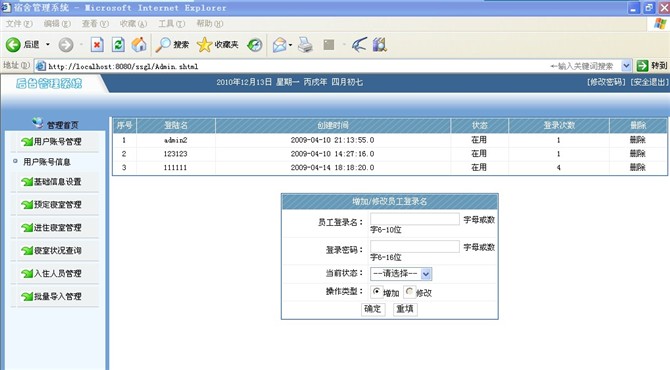Click the 2009-04-14 18:18:20.0 cell
The height and width of the screenshot is (370, 670).
(x=332, y=167)
